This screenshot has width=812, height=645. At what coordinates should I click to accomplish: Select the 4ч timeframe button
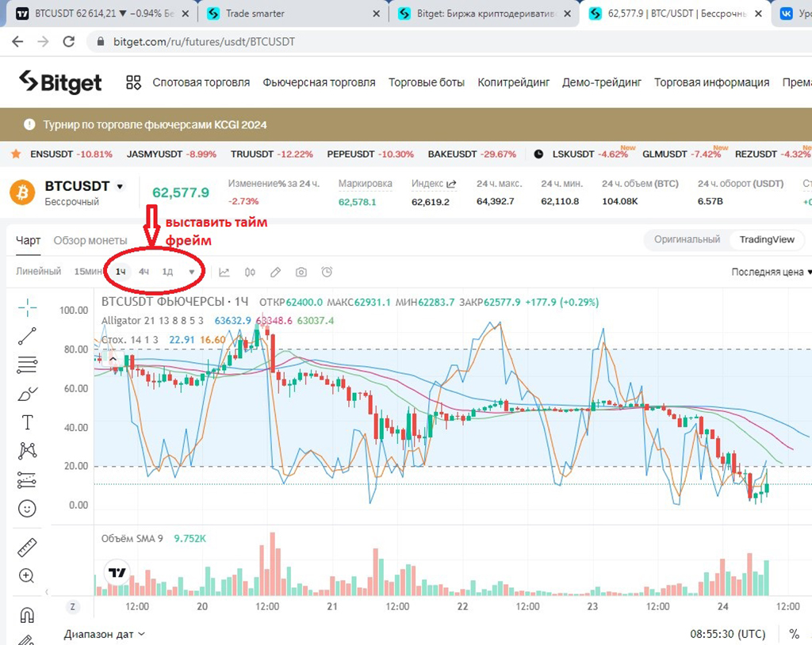144,272
